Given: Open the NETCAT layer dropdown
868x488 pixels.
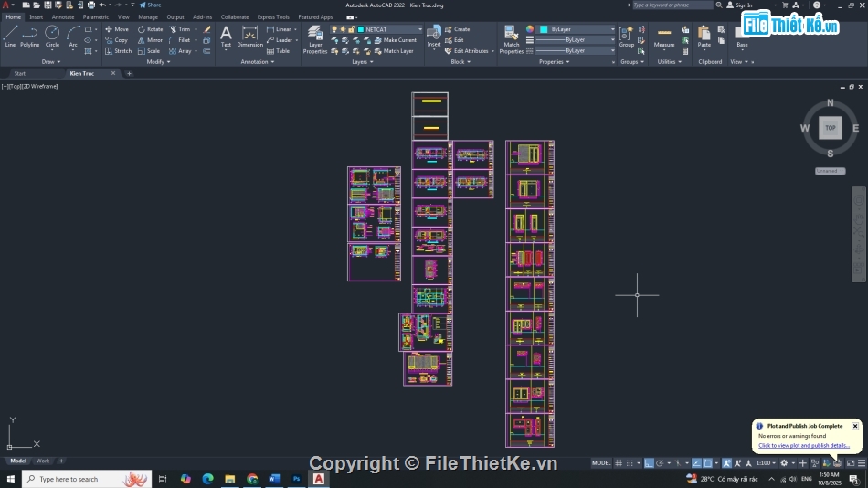Looking at the screenshot, I should [x=393, y=29].
